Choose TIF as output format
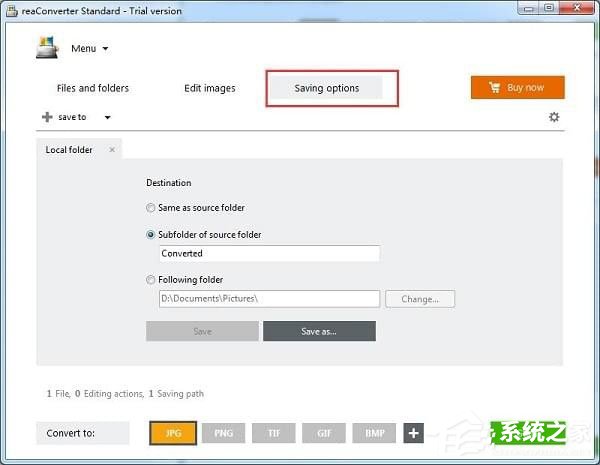This screenshot has width=600, height=465. [x=274, y=433]
